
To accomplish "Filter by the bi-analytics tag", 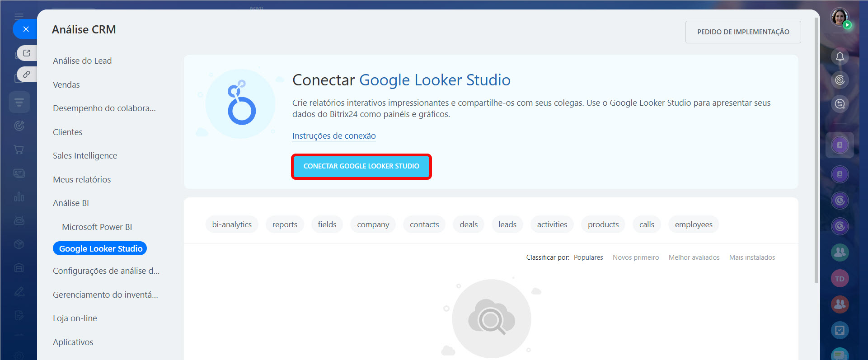I will (232, 224).
